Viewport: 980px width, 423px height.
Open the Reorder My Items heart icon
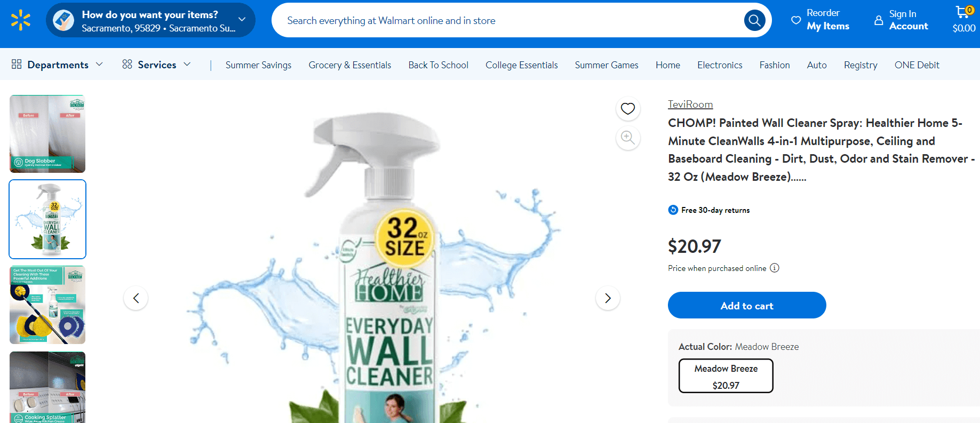coord(797,20)
